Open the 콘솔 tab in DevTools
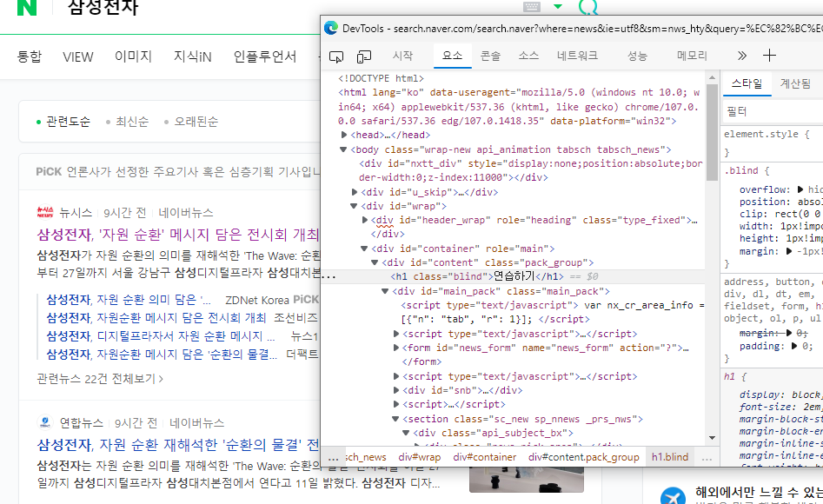The image size is (823, 504). 490,56
